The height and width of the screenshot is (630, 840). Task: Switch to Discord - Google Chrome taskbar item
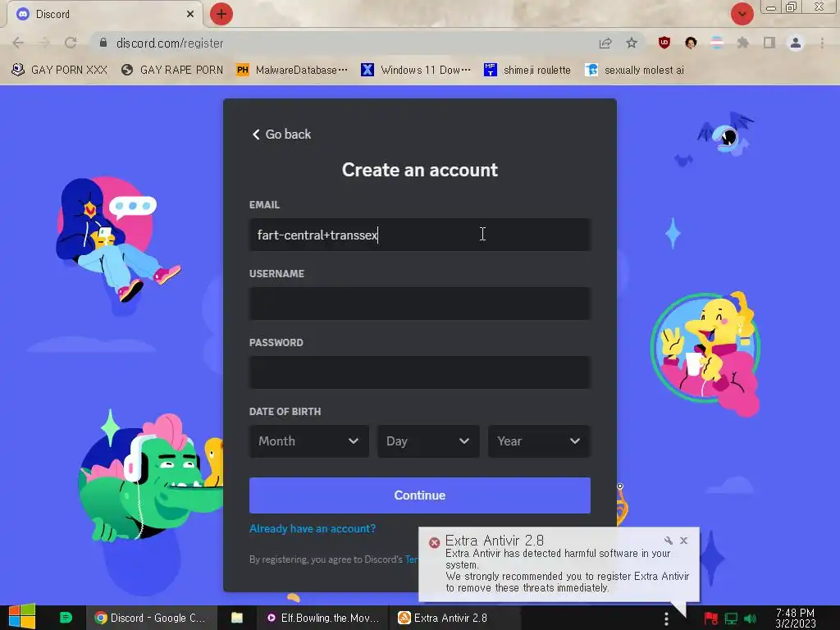click(152, 618)
